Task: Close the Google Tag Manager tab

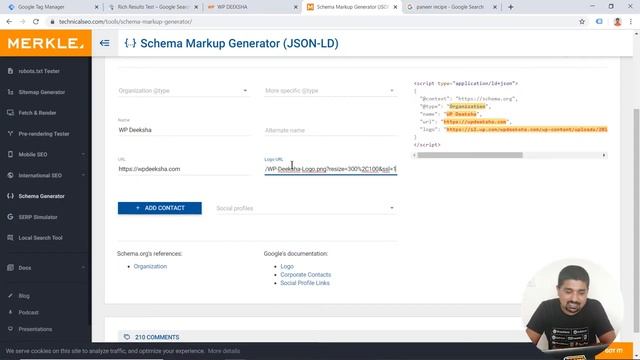Action: [96, 7]
